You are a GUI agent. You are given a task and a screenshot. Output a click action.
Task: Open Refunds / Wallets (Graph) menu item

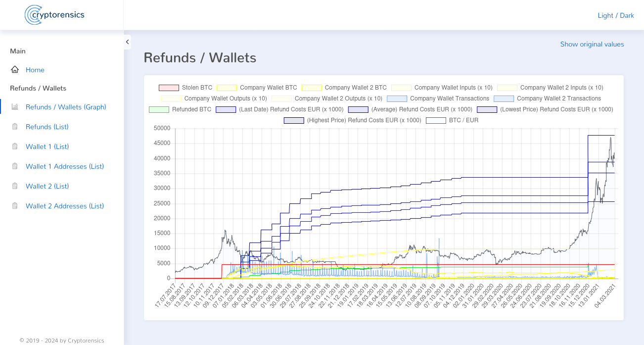[x=66, y=107]
